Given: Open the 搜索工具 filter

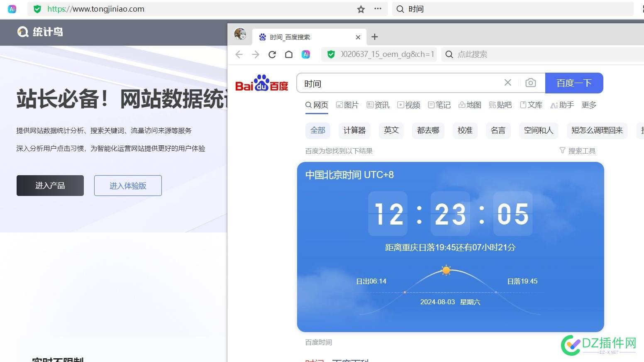Looking at the screenshot, I should [x=578, y=151].
